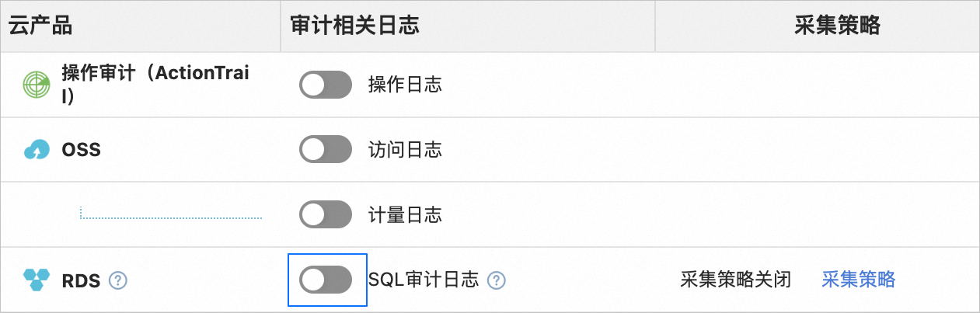Open the help icon next to SQL审计日志
Screen dimensions: 980x313
497,280
